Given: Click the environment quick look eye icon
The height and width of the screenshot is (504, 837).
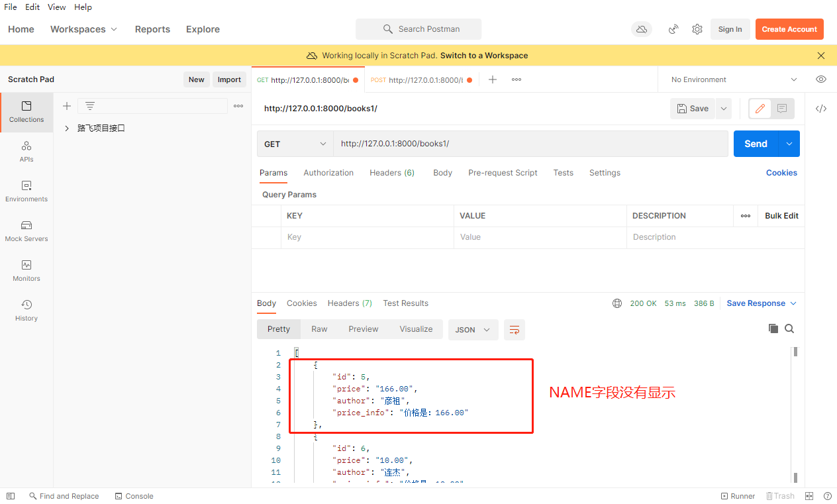Looking at the screenshot, I should tap(821, 79).
